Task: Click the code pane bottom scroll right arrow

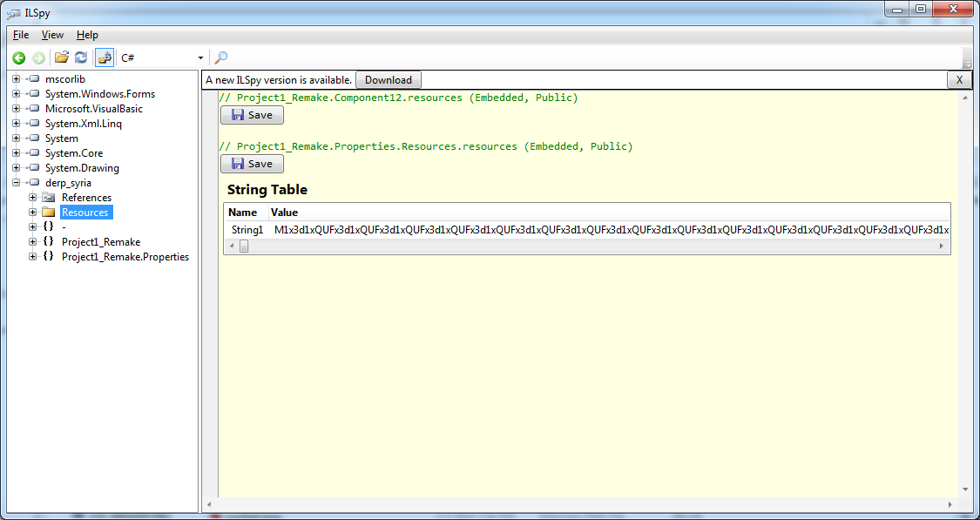Action: (950, 504)
